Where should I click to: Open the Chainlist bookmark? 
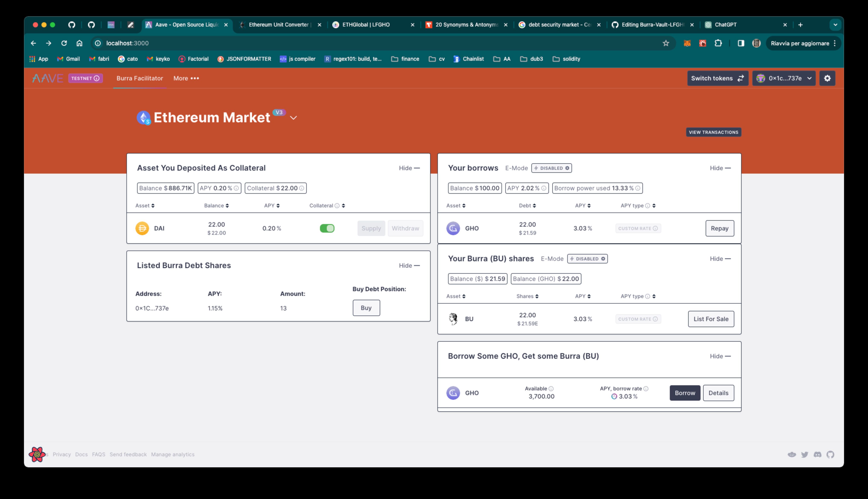[469, 59]
